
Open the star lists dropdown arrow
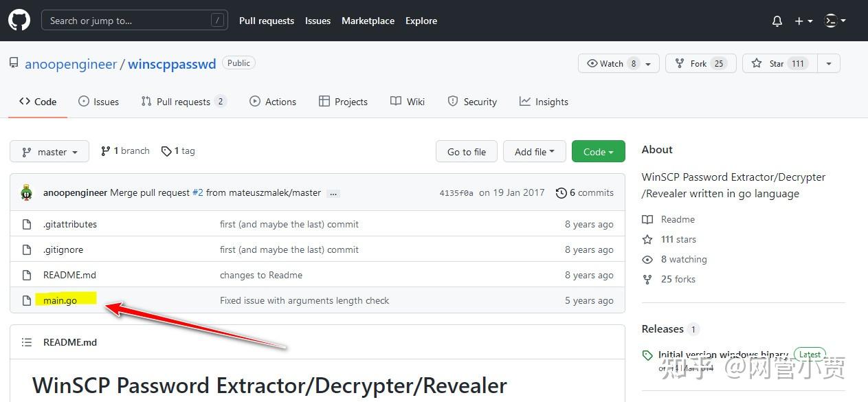pyautogui.click(x=829, y=63)
